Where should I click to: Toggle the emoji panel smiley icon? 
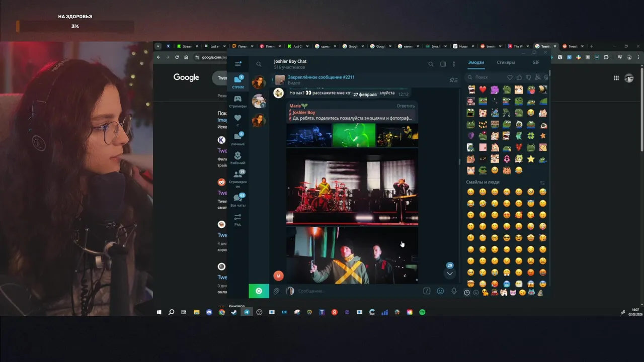click(x=440, y=291)
